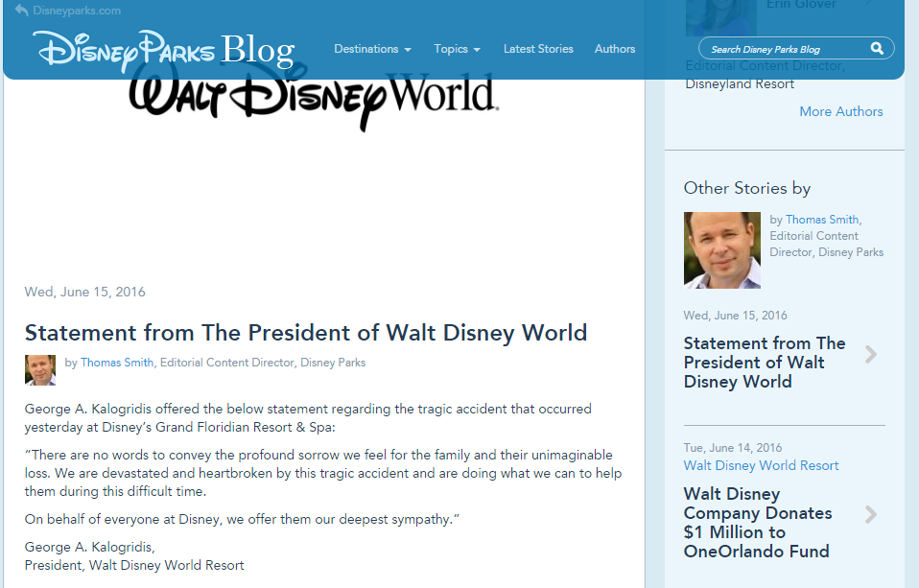Go to Latest Stories in navigation
The image size is (919, 588).
538,49
